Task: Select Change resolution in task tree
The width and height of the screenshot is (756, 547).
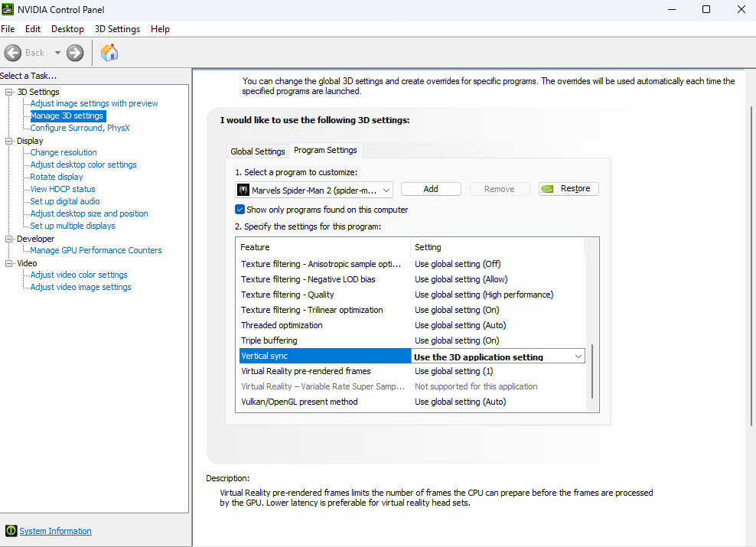Action: click(64, 152)
